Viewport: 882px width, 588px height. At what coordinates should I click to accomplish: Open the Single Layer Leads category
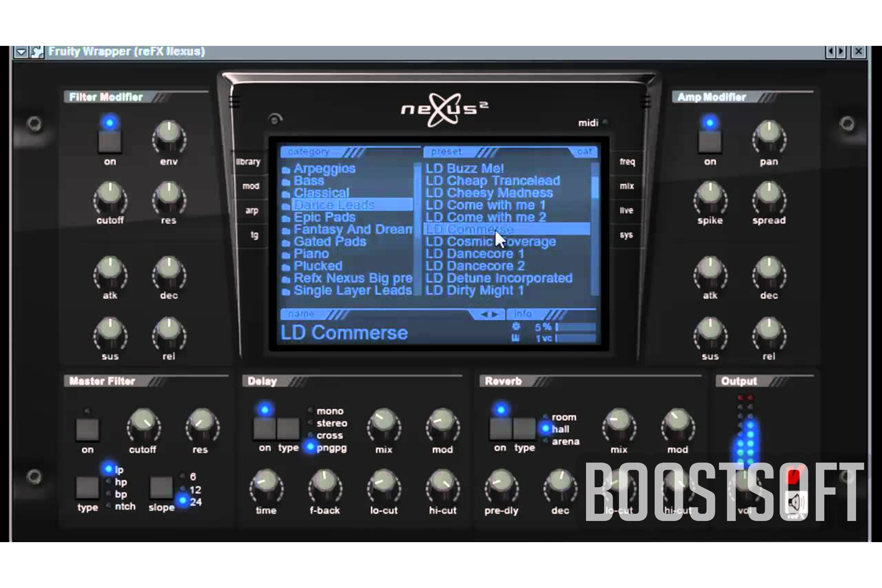347,290
